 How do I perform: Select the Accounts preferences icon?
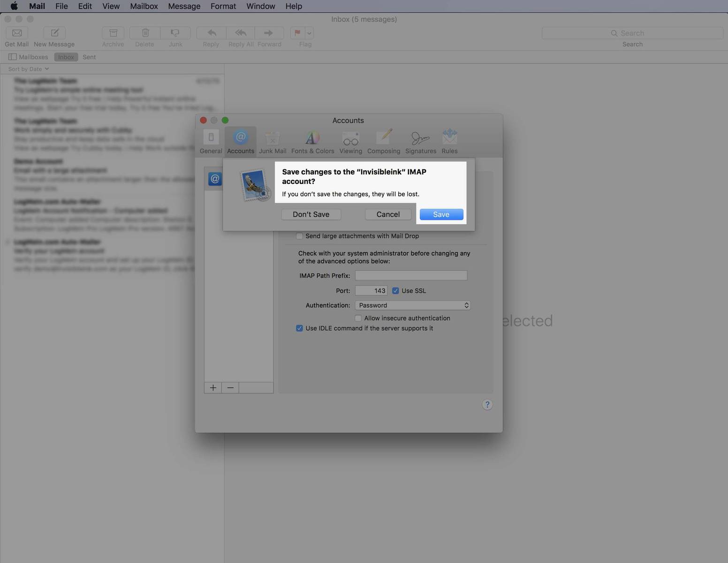click(x=241, y=141)
